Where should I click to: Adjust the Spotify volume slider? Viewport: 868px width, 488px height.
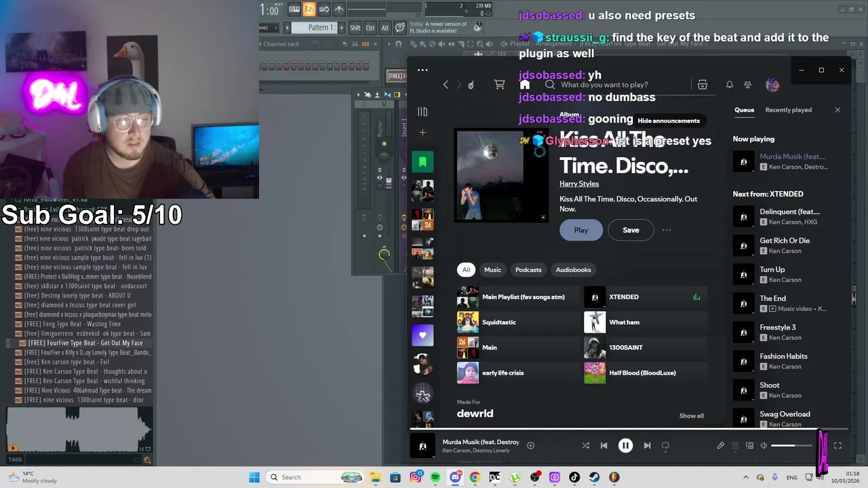coord(791,445)
